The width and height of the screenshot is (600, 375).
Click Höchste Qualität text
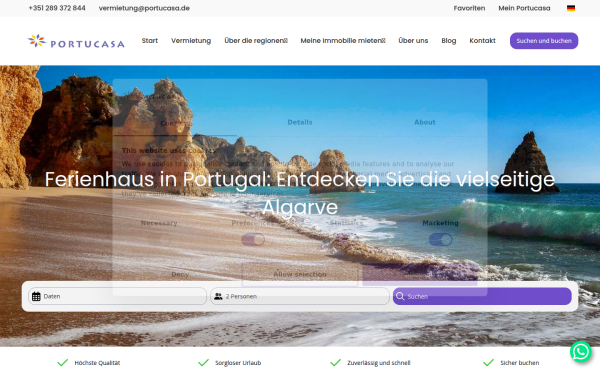[97, 363]
